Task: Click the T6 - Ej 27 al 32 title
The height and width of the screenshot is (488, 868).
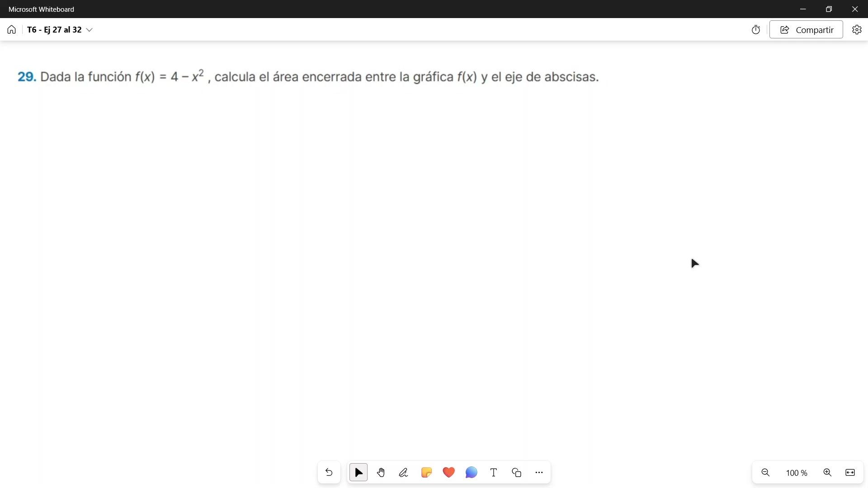Action: (54, 30)
